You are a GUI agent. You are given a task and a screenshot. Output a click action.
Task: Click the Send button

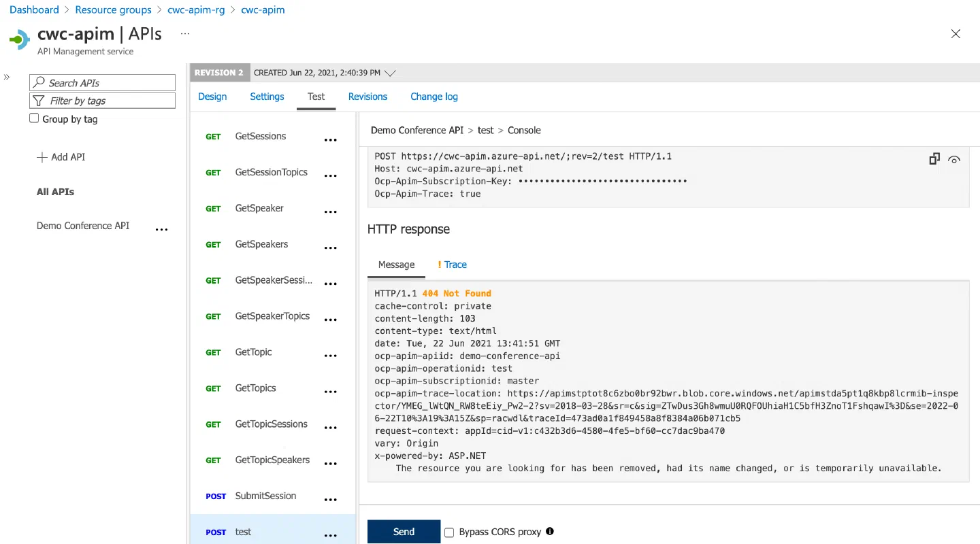point(404,532)
